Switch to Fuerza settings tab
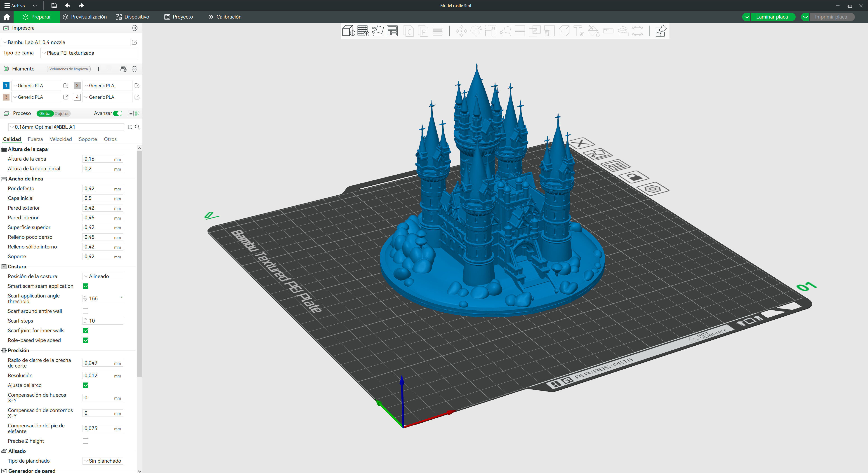Viewport: 868px width, 473px height. coord(35,139)
